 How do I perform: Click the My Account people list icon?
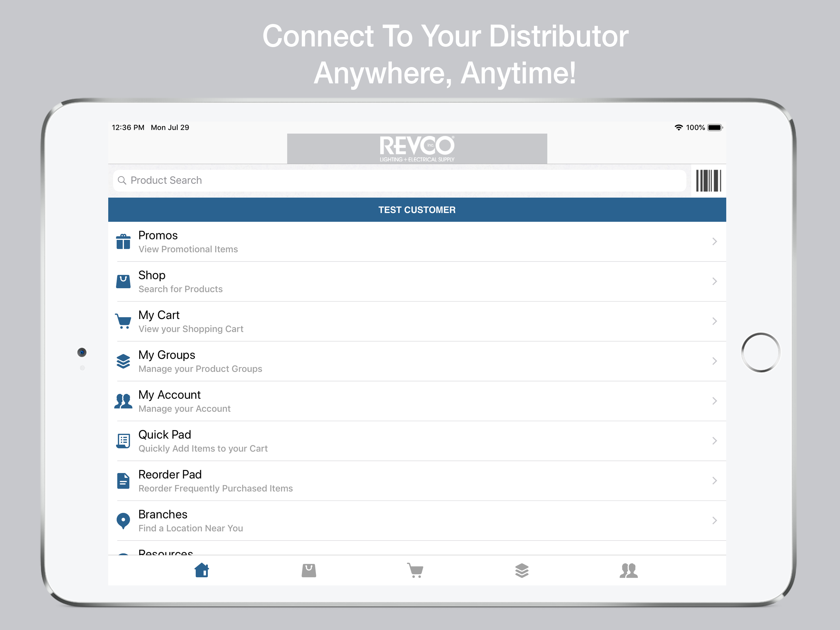[123, 401]
